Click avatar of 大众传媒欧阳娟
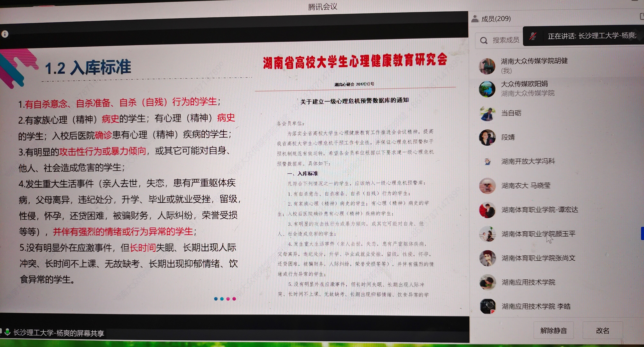The width and height of the screenshot is (644, 347). pos(487,89)
